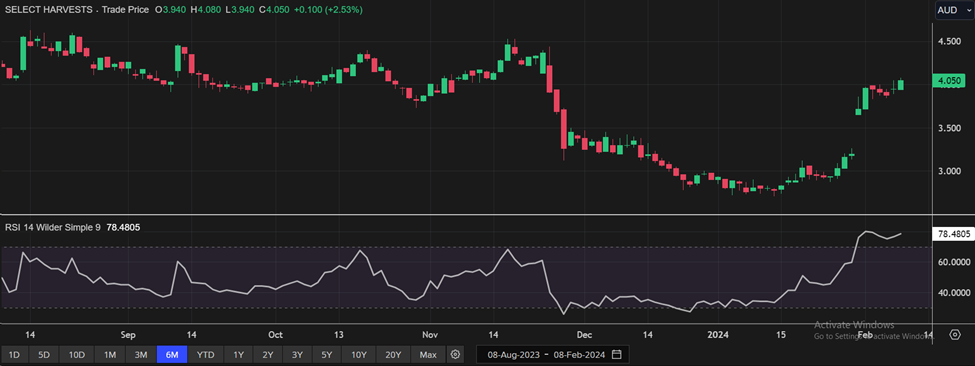Click the H4.080 high price value
Viewport: 975px width, 366px height.
point(206,10)
